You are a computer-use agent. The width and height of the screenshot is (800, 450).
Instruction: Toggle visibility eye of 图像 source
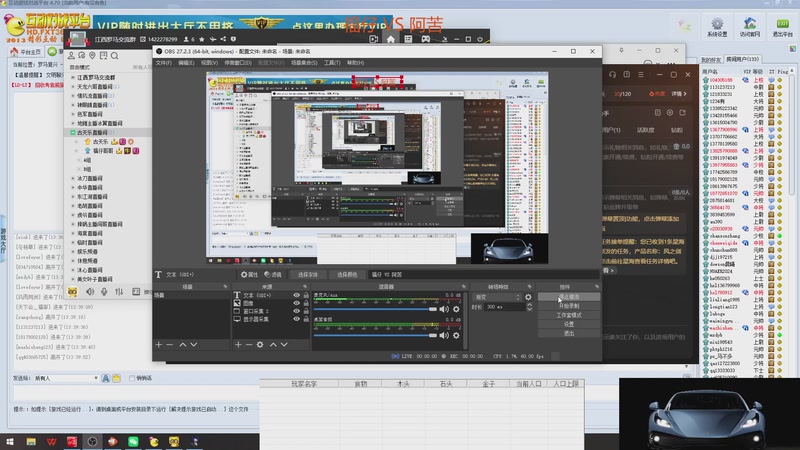point(296,303)
